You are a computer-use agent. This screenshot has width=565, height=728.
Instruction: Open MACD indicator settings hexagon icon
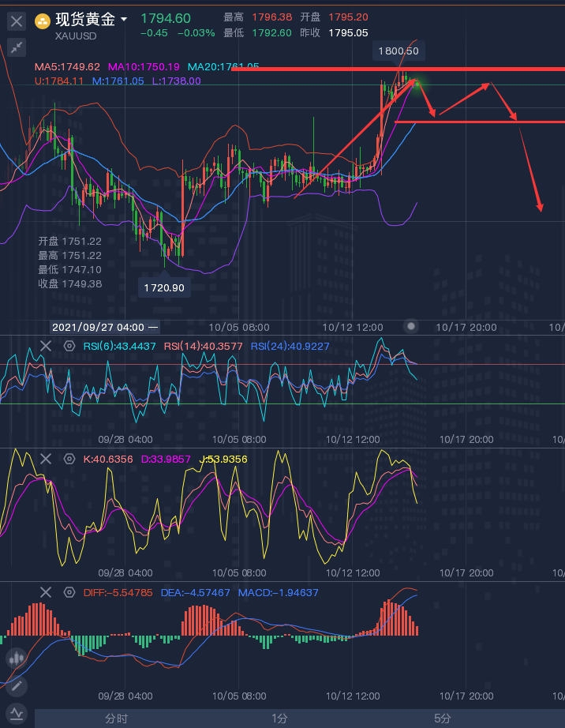[x=69, y=592]
